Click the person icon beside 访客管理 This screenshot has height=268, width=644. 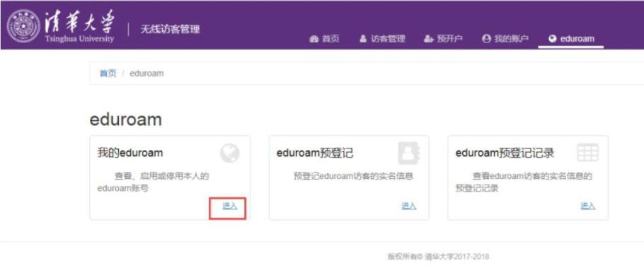click(x=362, y=39)
